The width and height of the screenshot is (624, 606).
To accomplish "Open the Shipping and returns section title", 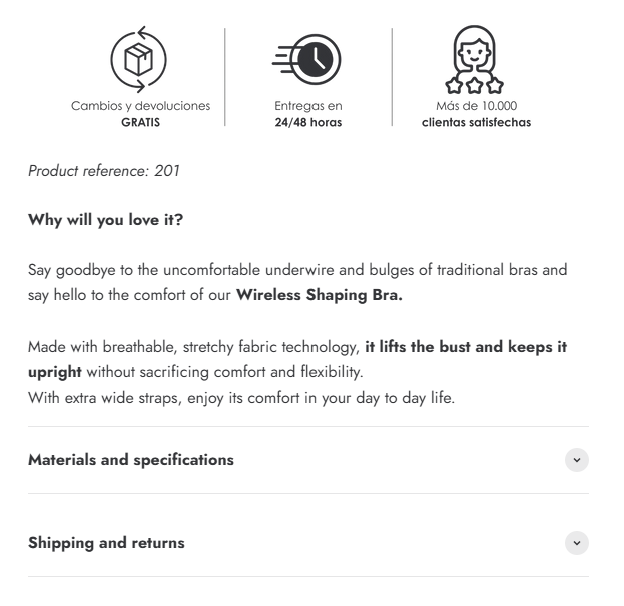I will tap(106, 543).
